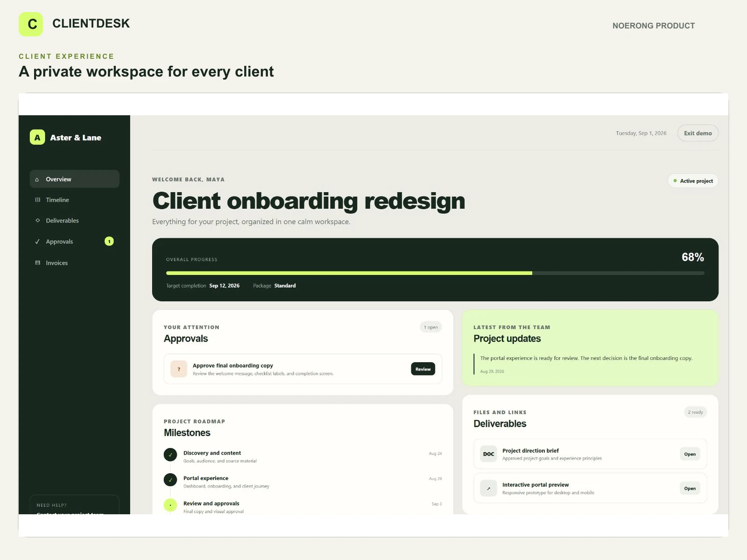The width and height of the screenshot is (747, 560).
Task: Click the 1 open badge
Action: coord(430,327)
